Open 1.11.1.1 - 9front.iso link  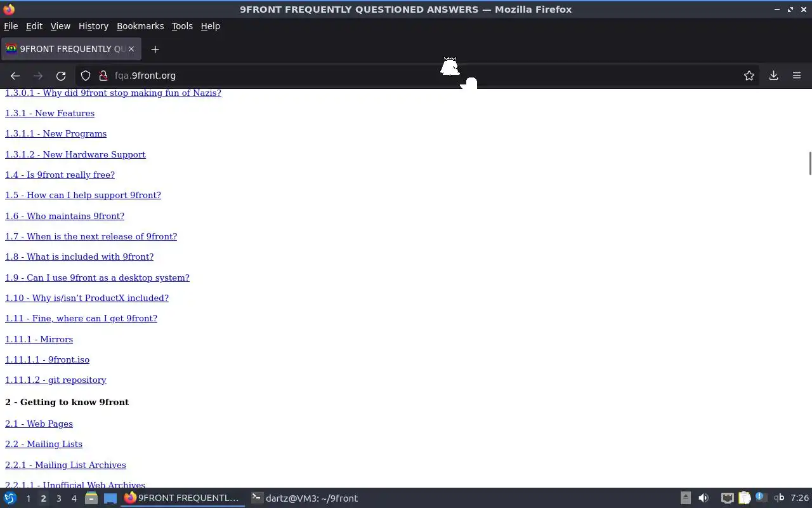tap(47, 359)
